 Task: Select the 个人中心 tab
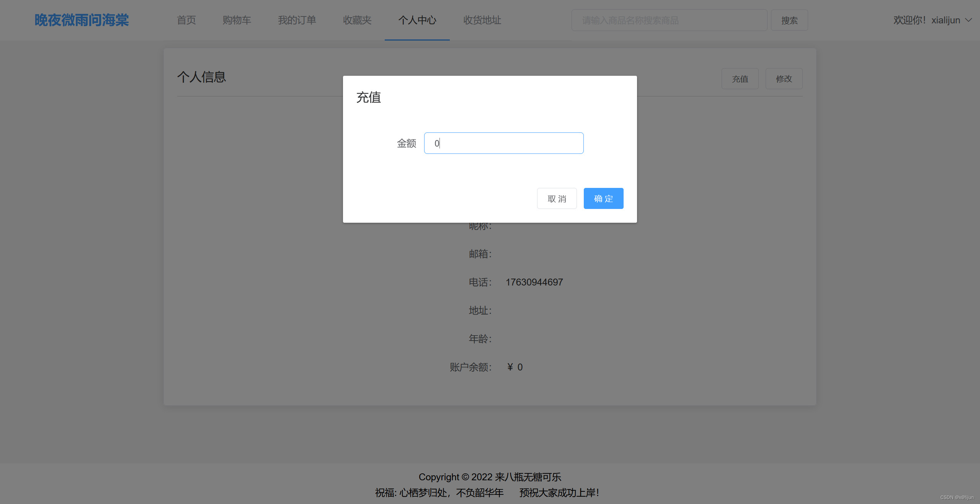point(417,20)
